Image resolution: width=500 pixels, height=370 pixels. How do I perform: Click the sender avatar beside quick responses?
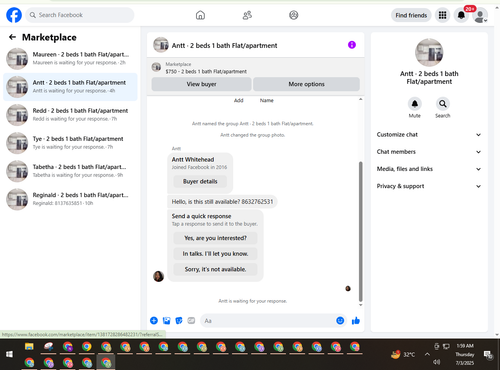point(158,276)
